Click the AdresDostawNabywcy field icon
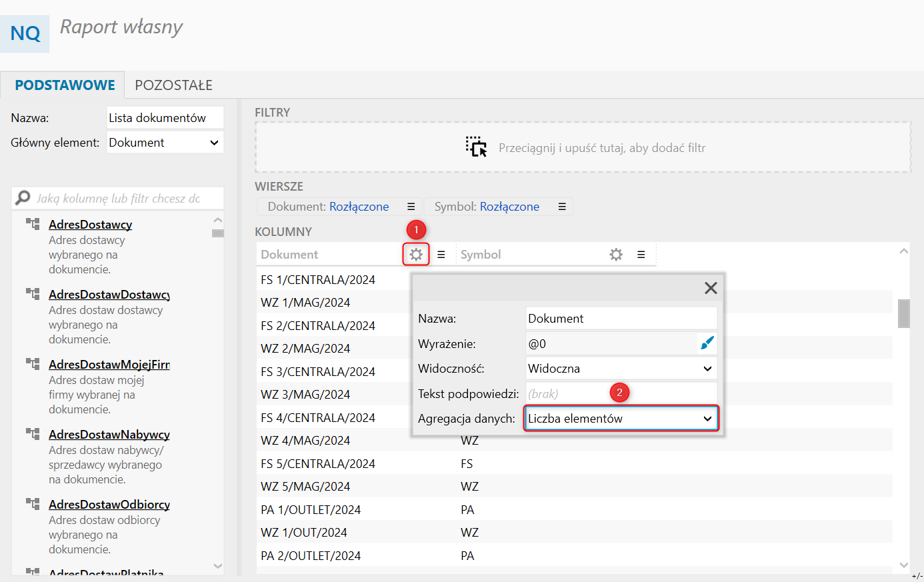Screen dimensions: 924x582 point(33,434)
